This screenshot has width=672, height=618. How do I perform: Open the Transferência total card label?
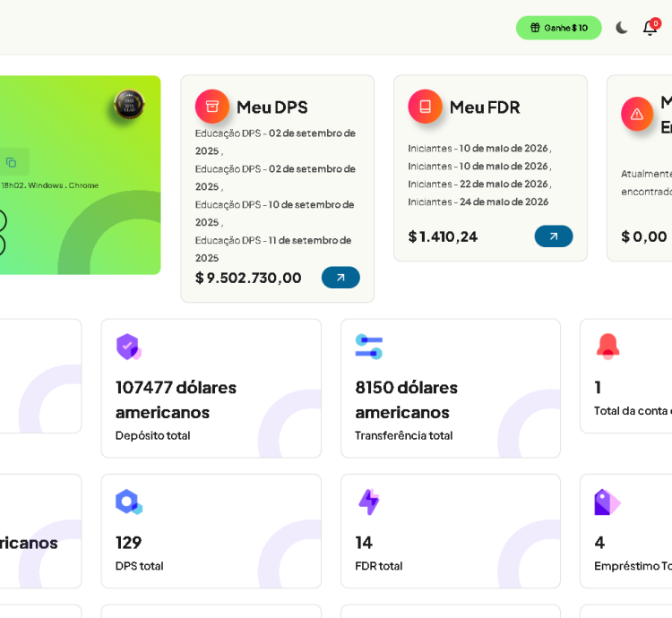(x=404, y=435)
